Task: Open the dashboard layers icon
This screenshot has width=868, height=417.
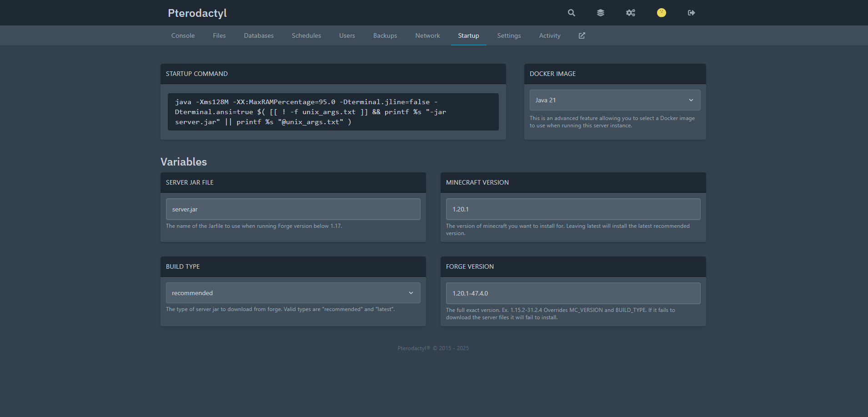Action: [601, 13]
